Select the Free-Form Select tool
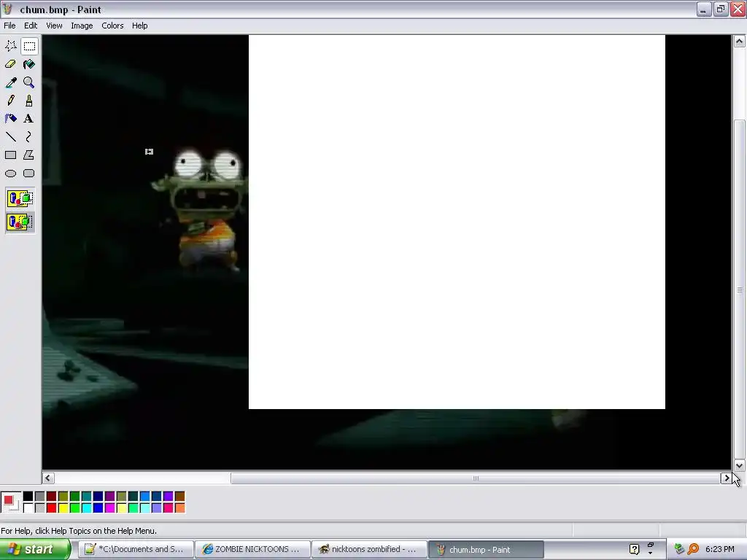Image resolution: width=747 pixels, height=560 pixels. (x=10, y=46)
